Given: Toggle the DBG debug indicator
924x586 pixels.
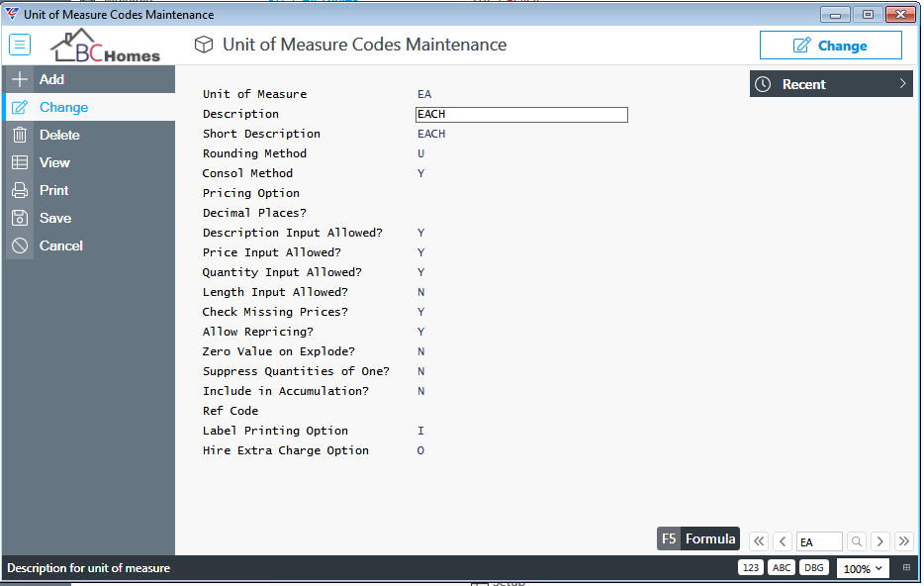Looking at the screenshot, I should [x=814, y=568].
